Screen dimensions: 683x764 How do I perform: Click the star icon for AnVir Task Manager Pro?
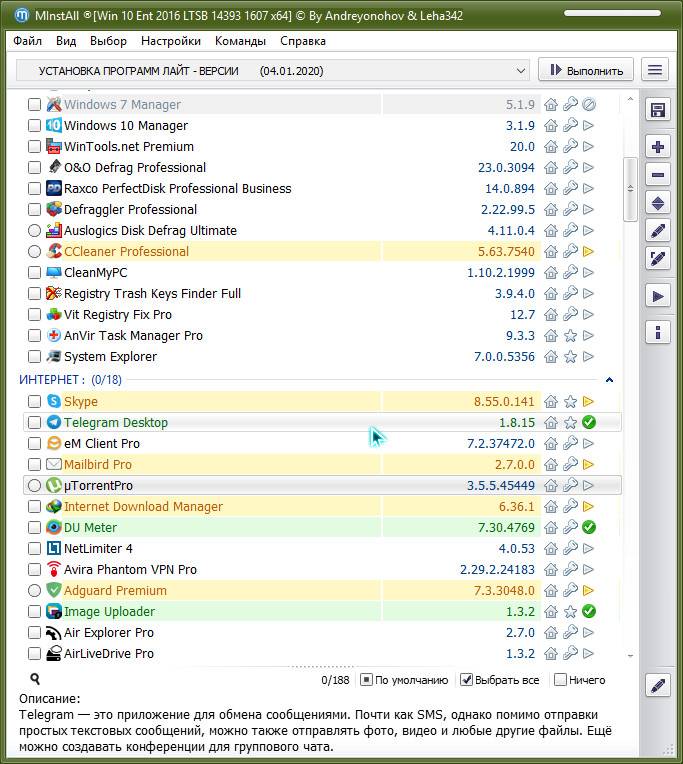coord(570,336)
